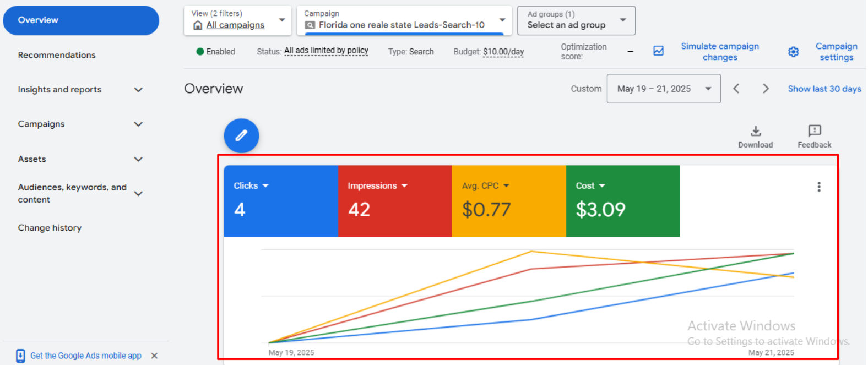Click the Simulate campaign changes chart icon
This screenshot has height=371, width=868.
point(658,51)
